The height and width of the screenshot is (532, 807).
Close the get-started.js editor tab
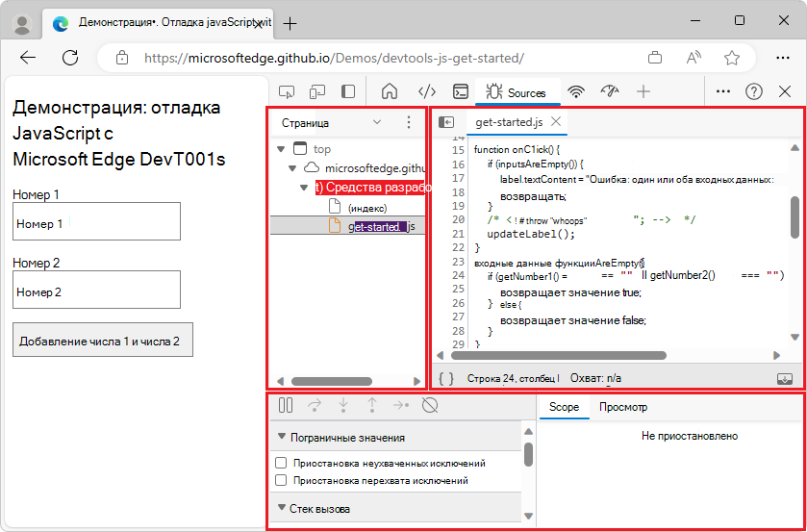coord(556,121)
